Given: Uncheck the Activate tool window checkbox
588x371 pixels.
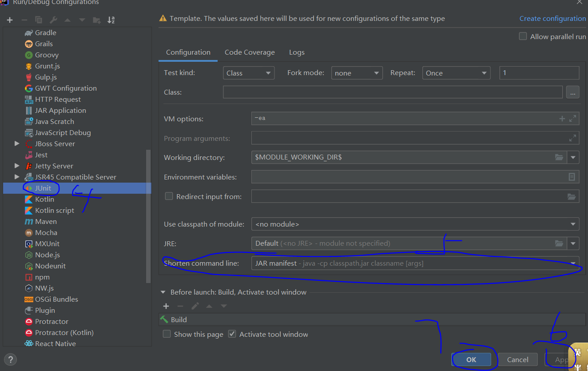Looking at the screenshot, I should coord(232,334).
